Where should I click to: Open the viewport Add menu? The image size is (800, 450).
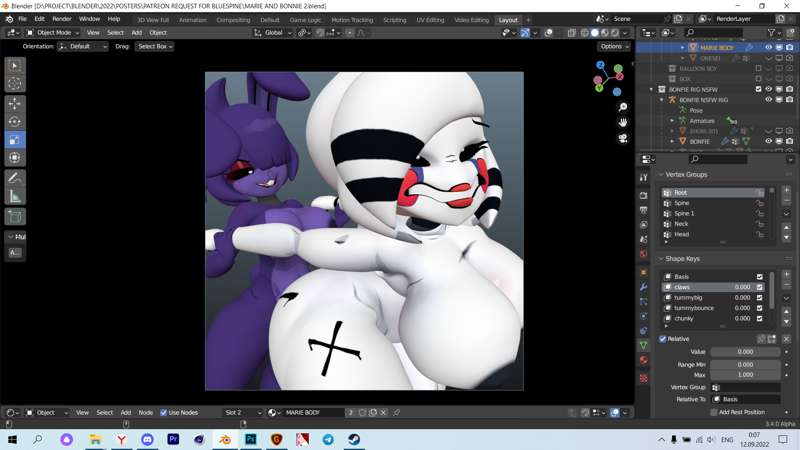tap(136, 33)
